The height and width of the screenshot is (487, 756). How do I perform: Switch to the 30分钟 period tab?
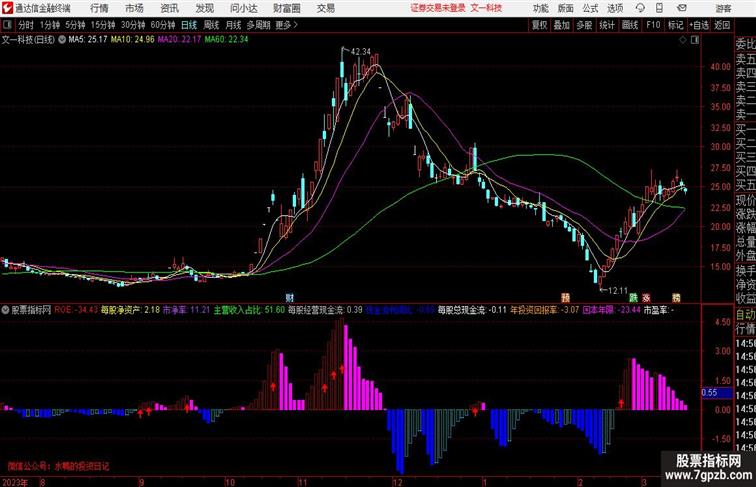(x=133, y=25)
